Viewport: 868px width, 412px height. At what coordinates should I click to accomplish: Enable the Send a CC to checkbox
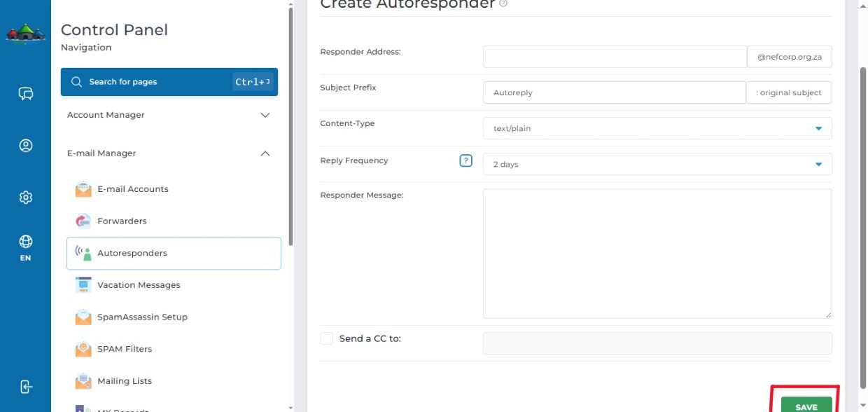pos(327,338)
